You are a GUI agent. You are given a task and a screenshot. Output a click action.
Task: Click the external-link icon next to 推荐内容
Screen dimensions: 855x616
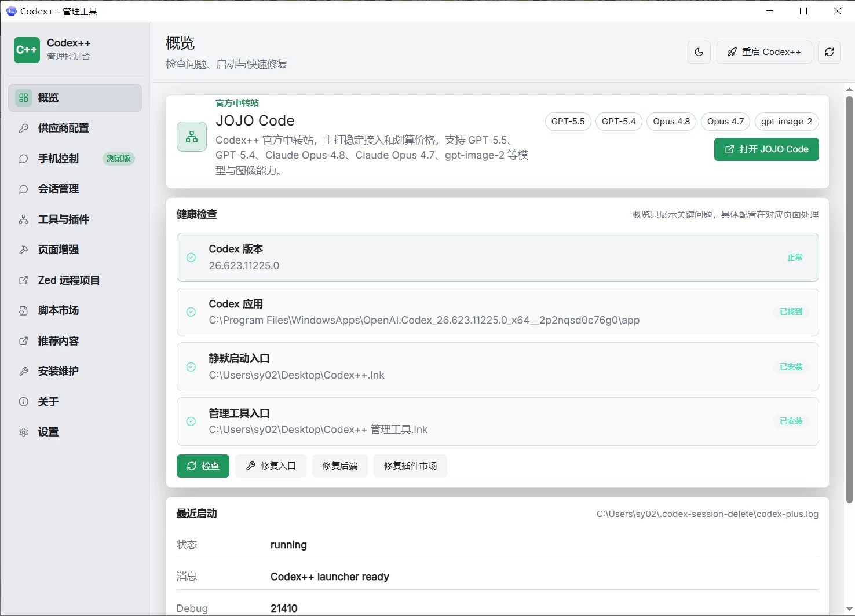click(x=24, y=341)
